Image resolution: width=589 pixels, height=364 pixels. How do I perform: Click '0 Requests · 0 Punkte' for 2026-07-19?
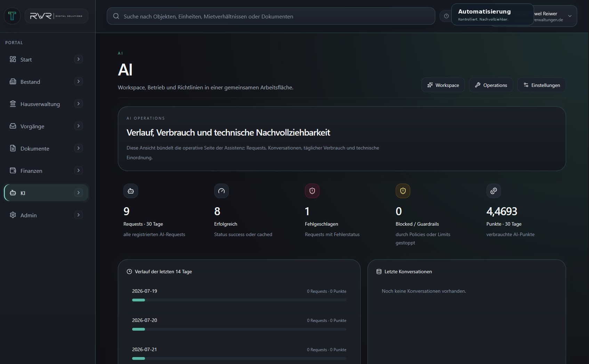(x=326, y=291)
